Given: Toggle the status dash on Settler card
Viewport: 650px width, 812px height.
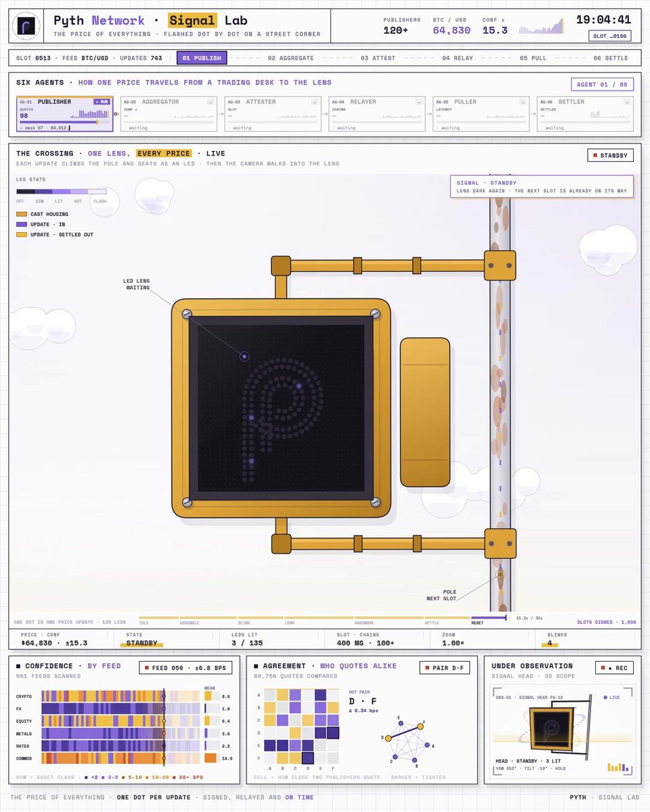Looking at the screenshot, I should (x=626, y=101).
